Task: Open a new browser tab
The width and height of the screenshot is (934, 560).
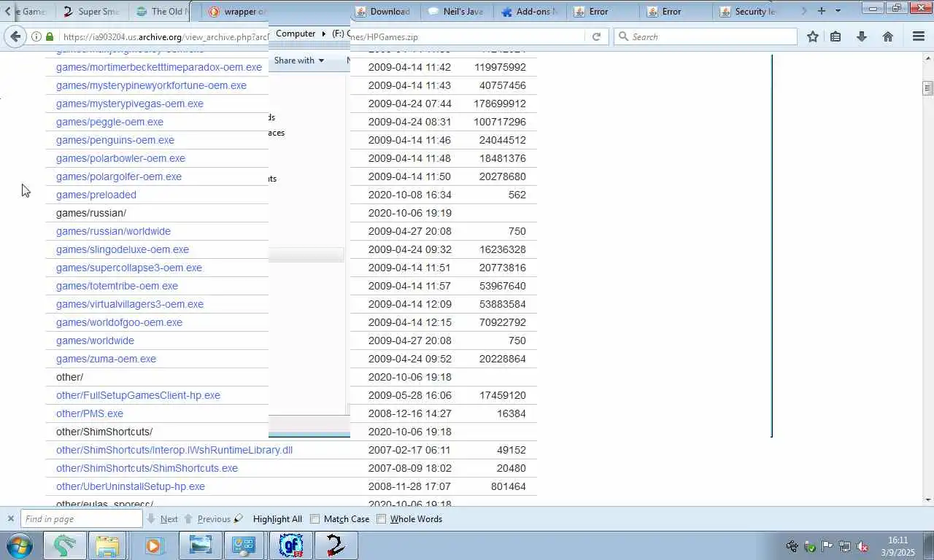Action: point(822,11)
